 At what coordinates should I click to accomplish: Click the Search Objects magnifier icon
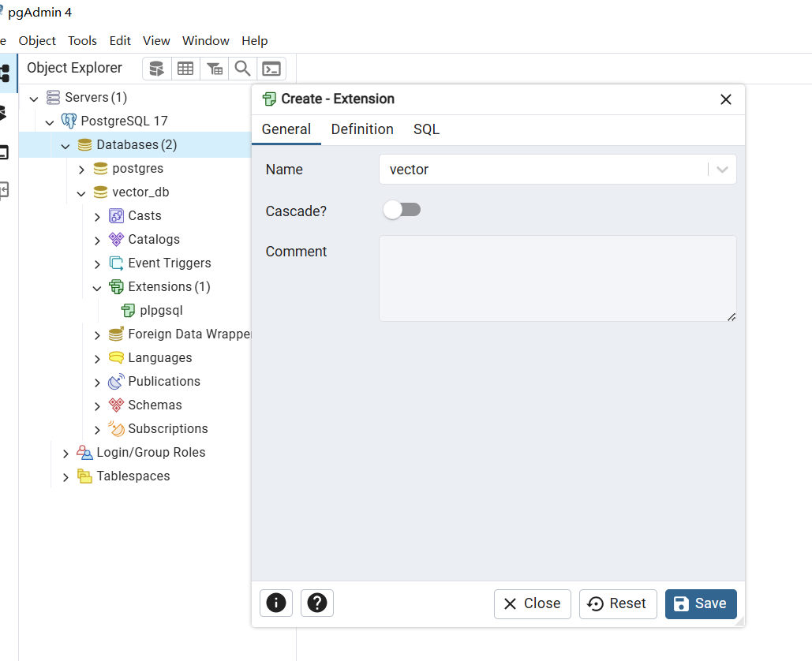(x=242, y=69)
